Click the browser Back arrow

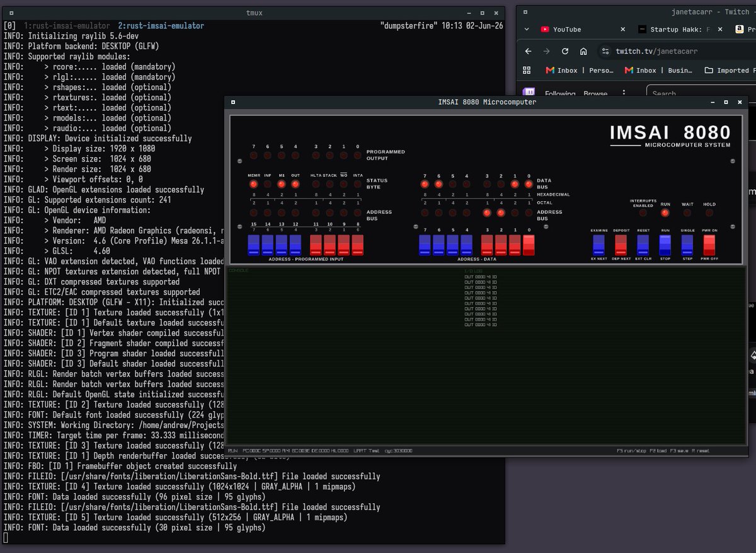528,51
